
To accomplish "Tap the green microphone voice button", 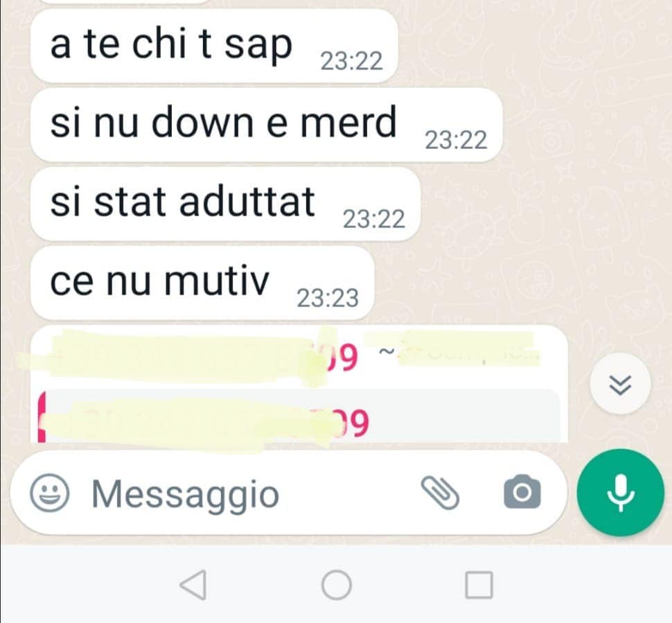I will (x=620, y=492).
